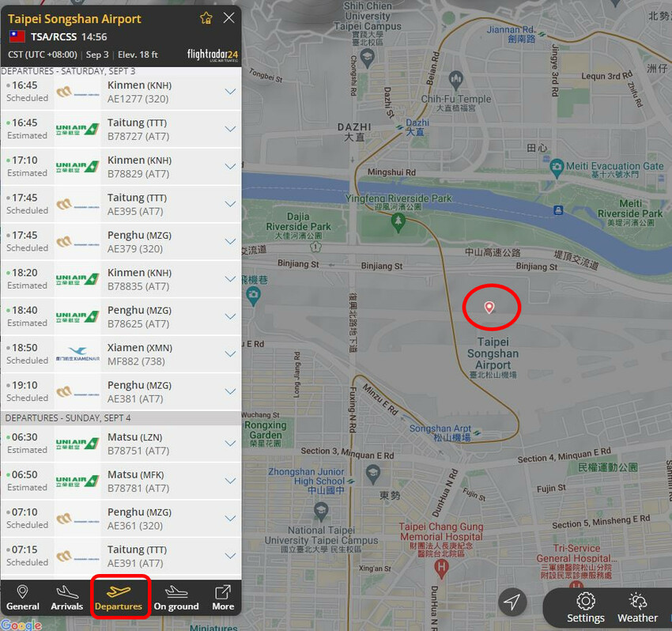Expand the 18:50 Xiamen MF882 flight row
The width and height of the screenshot is (672, 631).
[230, 354]
